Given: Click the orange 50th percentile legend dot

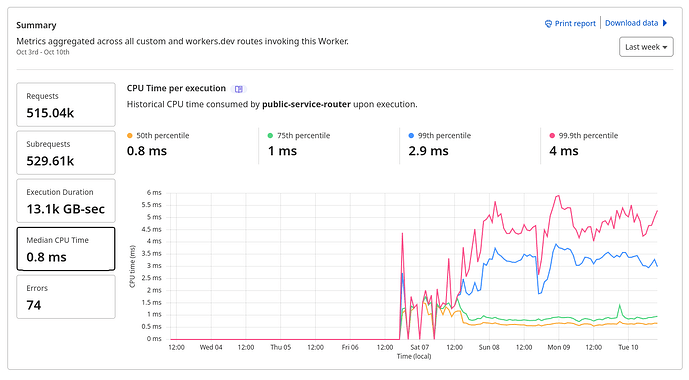Looking at the screenshot, I should point(130,136).
